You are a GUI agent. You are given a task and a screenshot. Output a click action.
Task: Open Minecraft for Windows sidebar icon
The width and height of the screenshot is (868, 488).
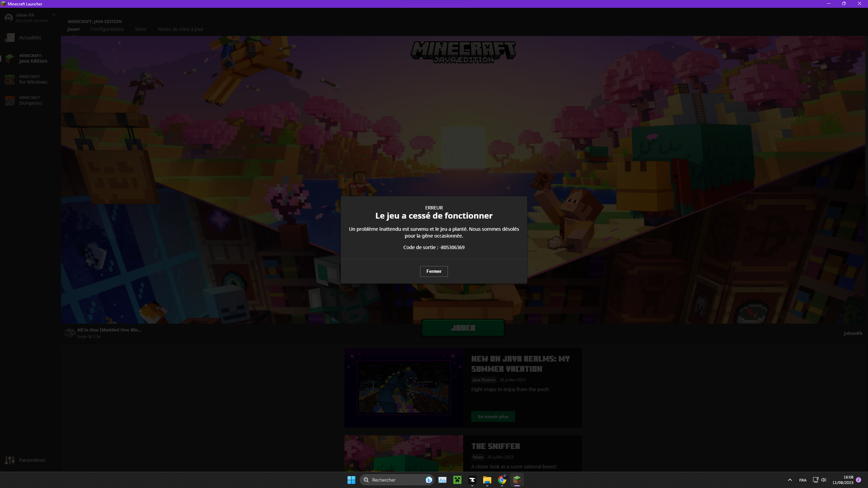(10, 80)
